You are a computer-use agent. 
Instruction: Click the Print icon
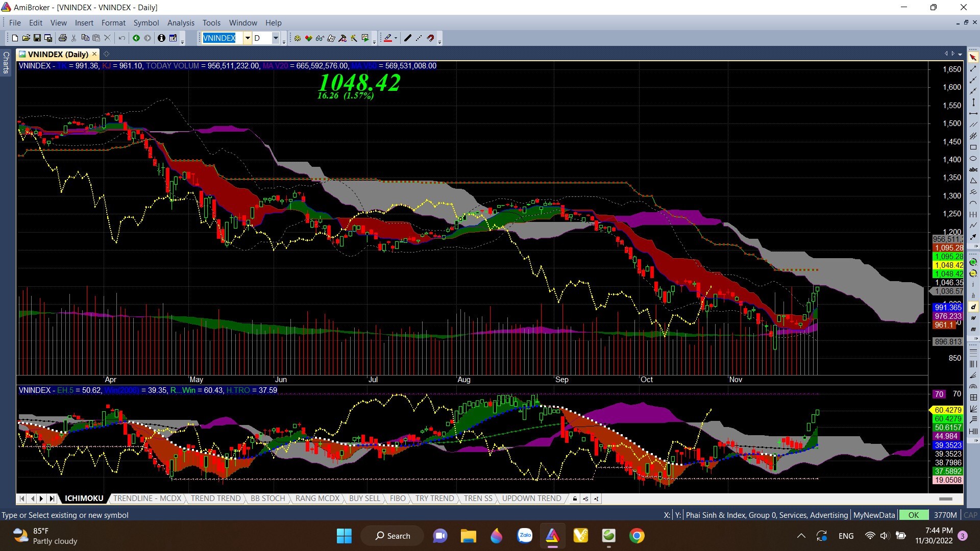tap(63, 38)
